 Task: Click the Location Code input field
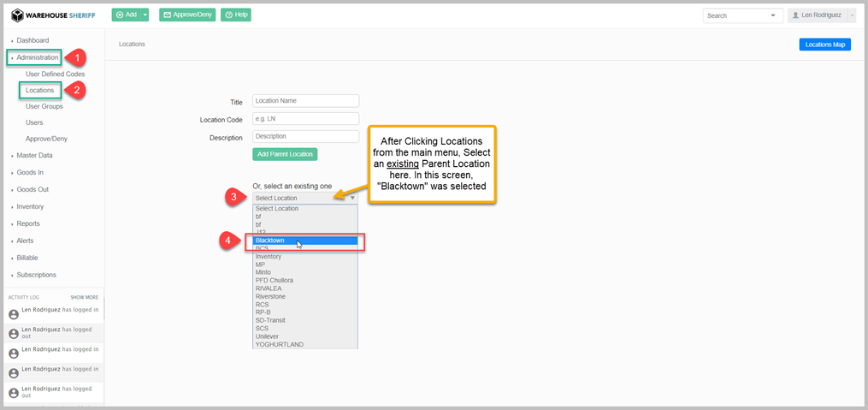pyautogui.click(x=305, y=119)
